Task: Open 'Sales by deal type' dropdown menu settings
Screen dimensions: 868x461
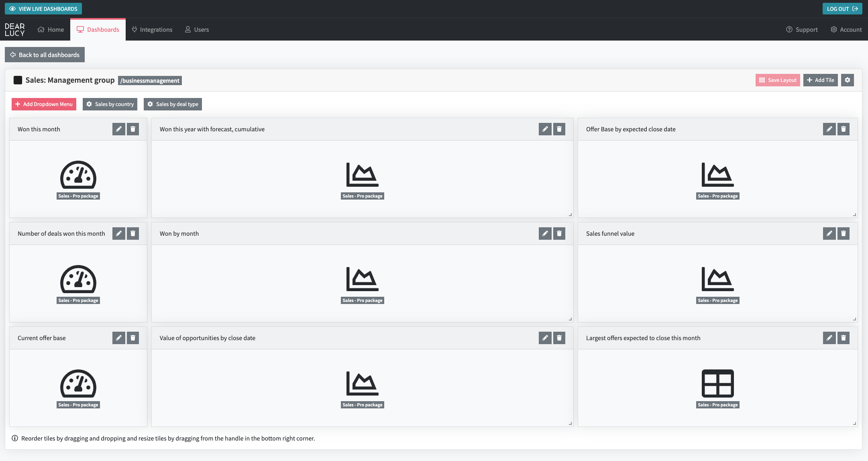Action: [173, 104]
